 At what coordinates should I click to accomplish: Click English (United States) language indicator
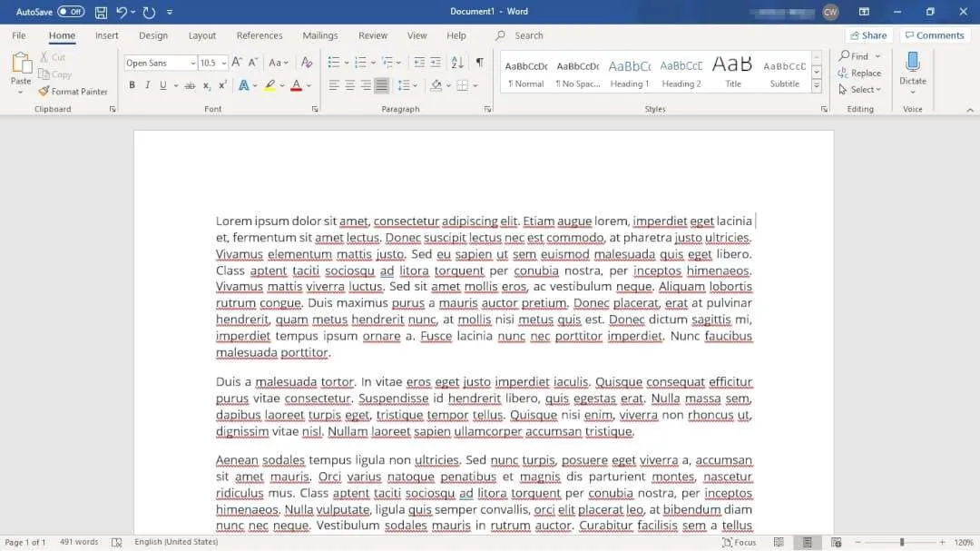coord(176,542)
